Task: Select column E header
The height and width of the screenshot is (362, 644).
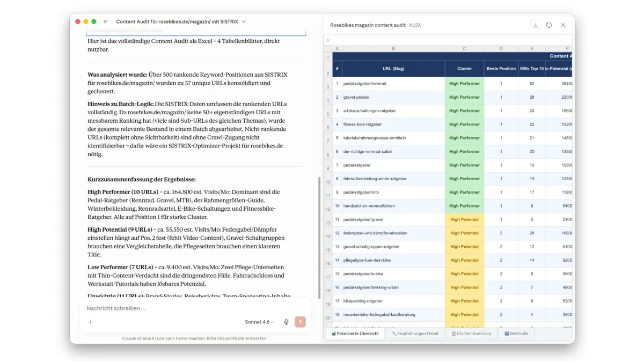Action: pyautogui.click(x=532, y=49)
